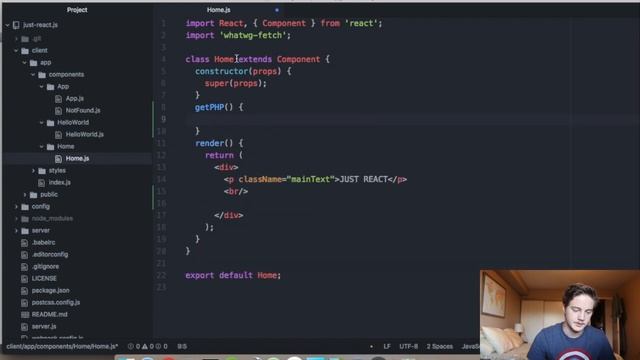
Task: Click the mainText className string
Action: pos(310,179)
